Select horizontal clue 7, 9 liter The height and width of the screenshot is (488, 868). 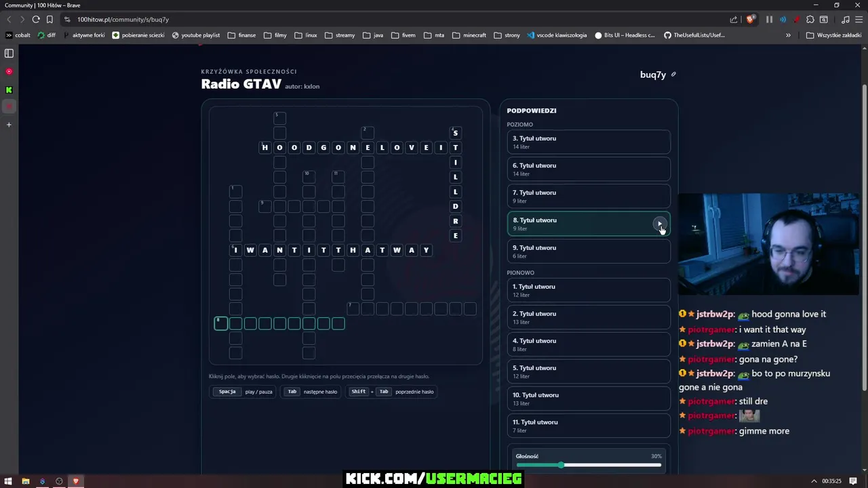click(589, 197)
